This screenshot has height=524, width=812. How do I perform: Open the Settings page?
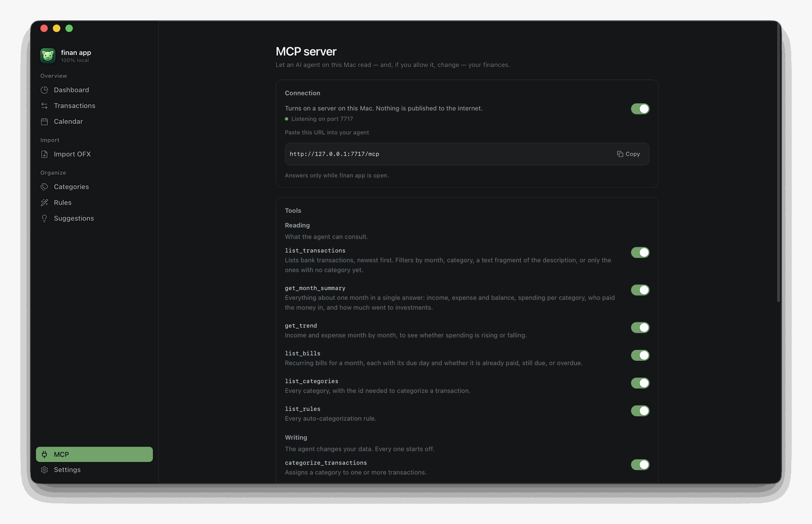click(x=94, y=470)
